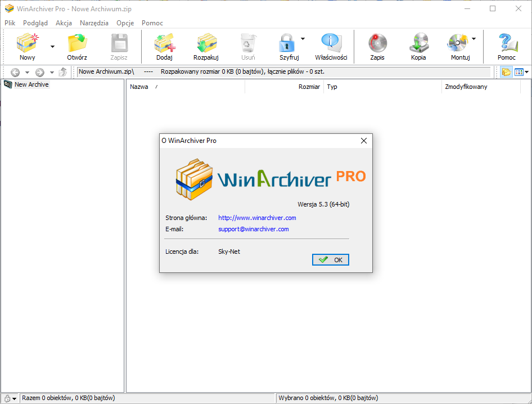
Task: Open the Opcje menu
Action: pos(125,23)
